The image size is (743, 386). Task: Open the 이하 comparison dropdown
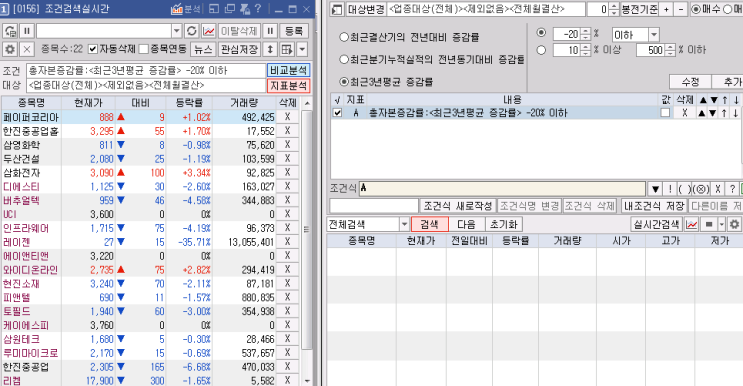[654, 35]
